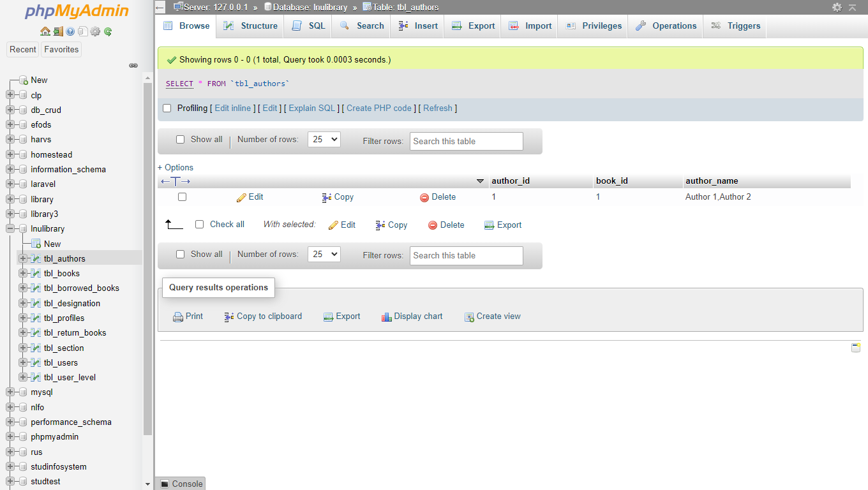Click the top Filter rows search field
868x490 pixels.
click(467, 142)
